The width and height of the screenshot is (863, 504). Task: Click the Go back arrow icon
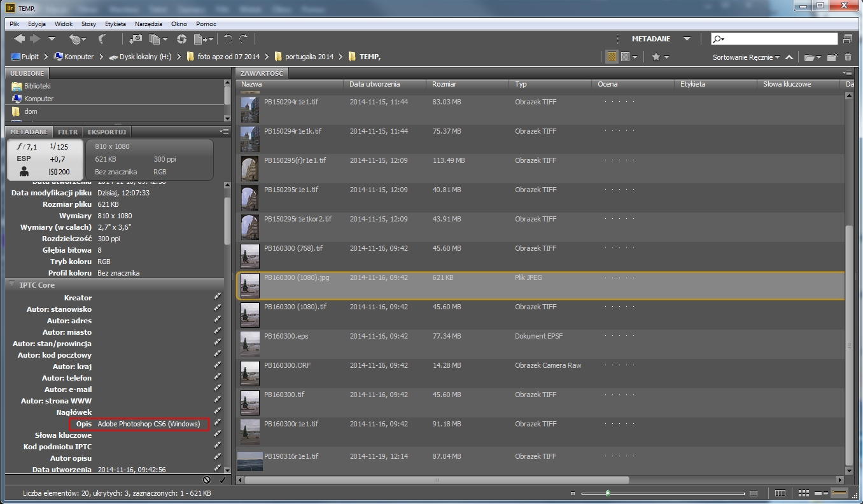click(x=19, y=39)
